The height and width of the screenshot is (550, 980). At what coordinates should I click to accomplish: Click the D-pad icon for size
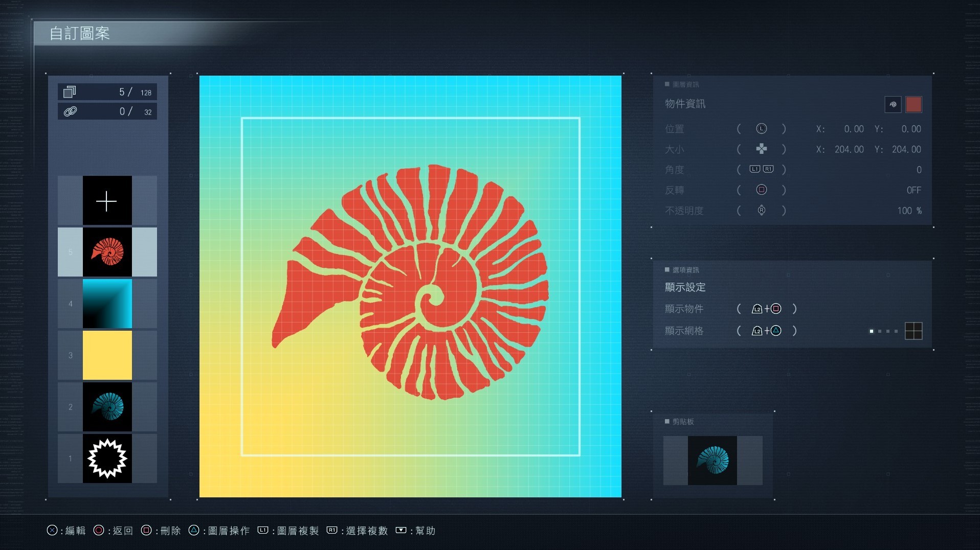(x=762, y=149)
